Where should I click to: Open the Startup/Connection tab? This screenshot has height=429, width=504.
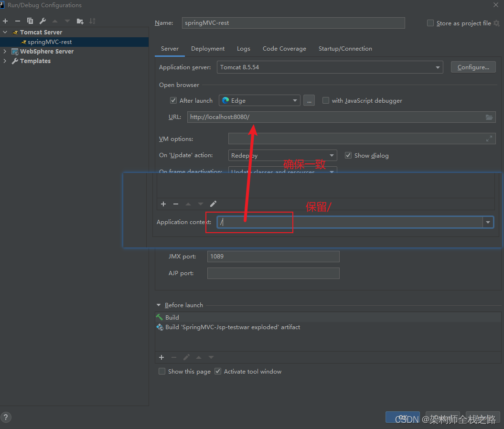pos(345,49)
